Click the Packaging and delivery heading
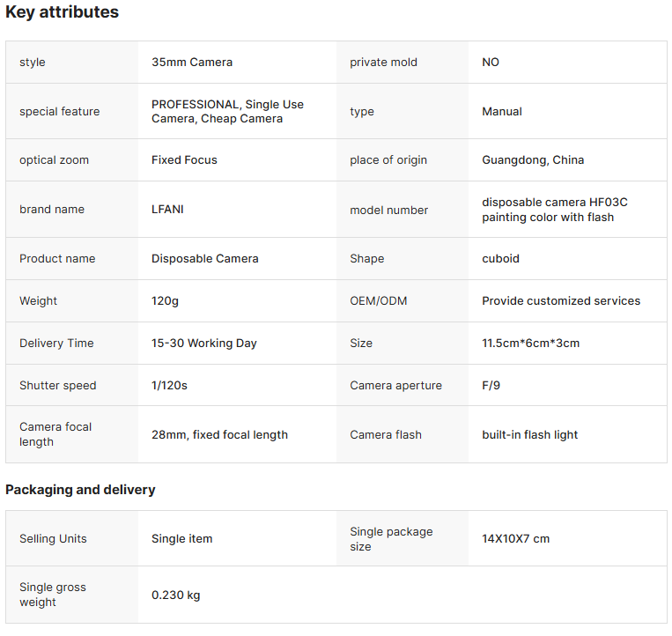The width and height of the screenshot is (672, 636). coord(80,490)
